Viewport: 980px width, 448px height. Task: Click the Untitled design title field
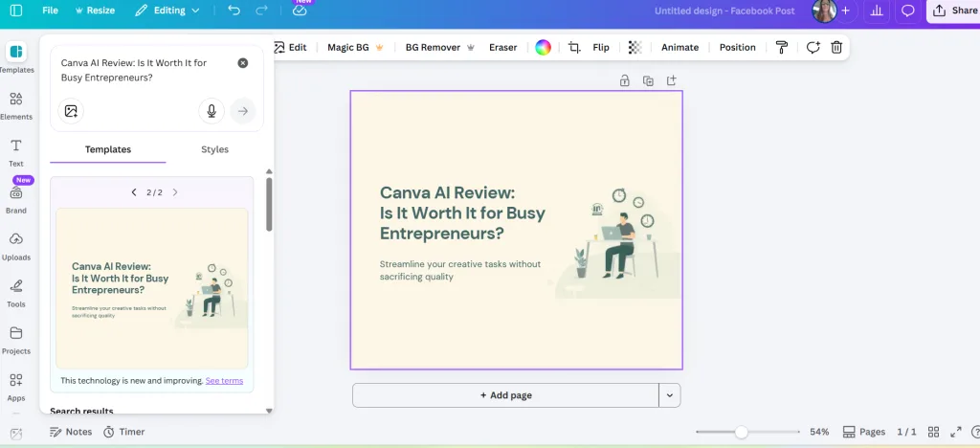[x=724, y=11]
